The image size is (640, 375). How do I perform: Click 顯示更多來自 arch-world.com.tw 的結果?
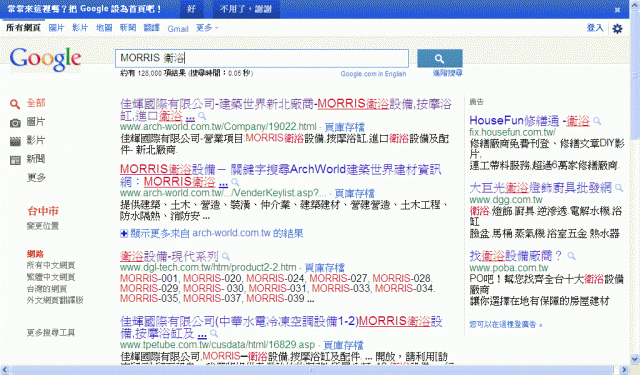pyautogui.click(x=217, y=233)
